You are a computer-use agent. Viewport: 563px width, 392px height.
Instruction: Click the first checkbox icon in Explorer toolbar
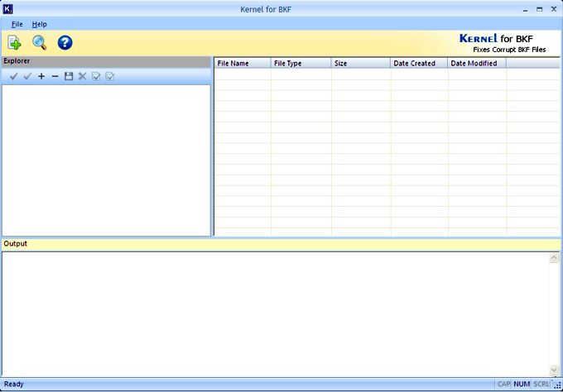click(x=96, y=76)
